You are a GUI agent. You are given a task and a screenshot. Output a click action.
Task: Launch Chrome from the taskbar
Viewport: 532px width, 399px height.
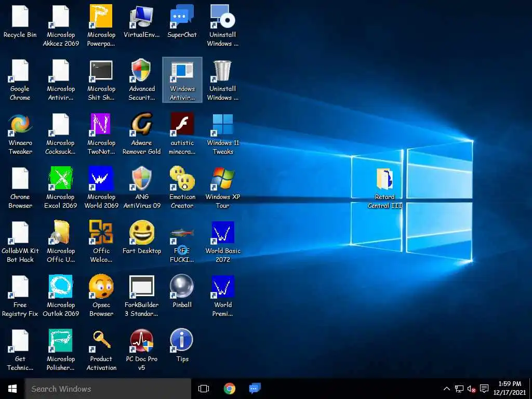(229, 389)
